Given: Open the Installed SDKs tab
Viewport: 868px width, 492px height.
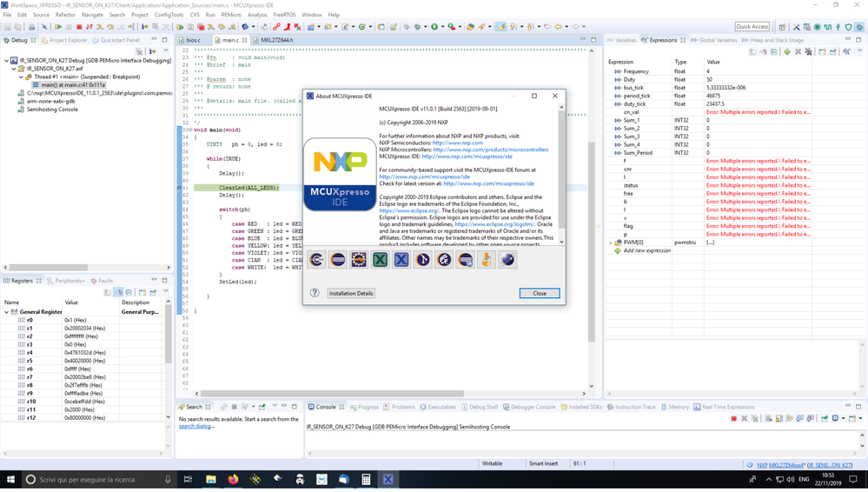Looking at the screenshot, I should point(581,407).
